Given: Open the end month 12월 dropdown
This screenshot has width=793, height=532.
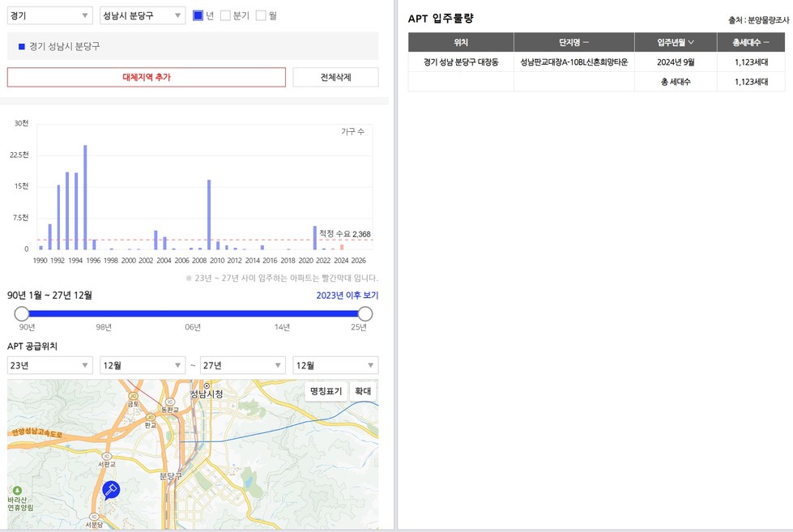Looking at the screenshot, I should [336, 365].
